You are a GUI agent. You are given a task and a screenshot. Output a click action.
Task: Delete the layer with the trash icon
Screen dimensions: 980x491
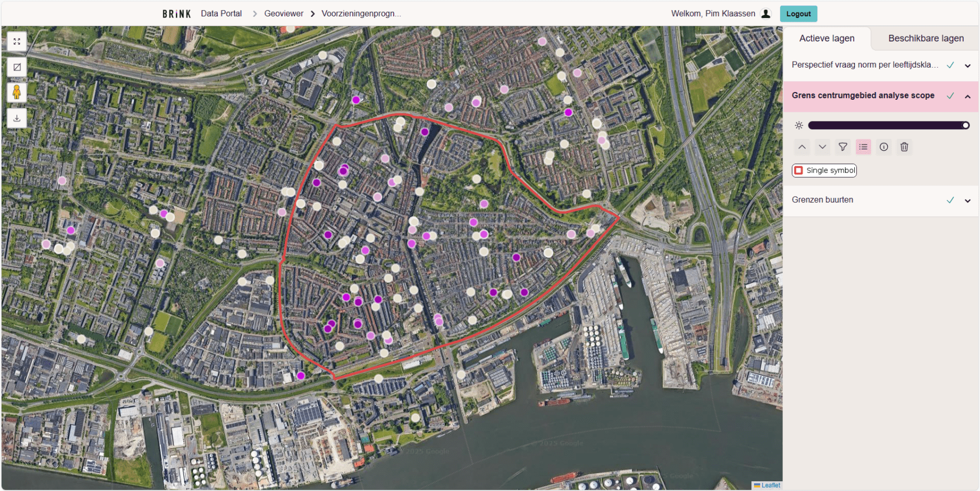[x=904, y=147]
